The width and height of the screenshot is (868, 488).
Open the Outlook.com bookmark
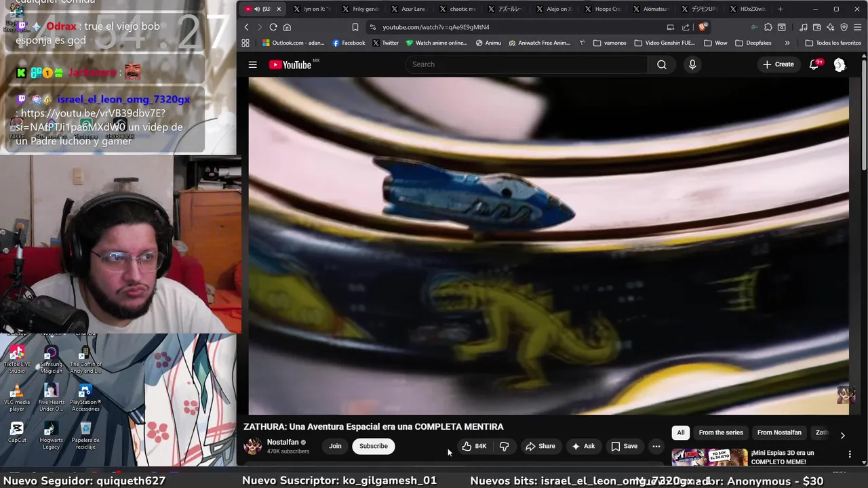point(294,43)
